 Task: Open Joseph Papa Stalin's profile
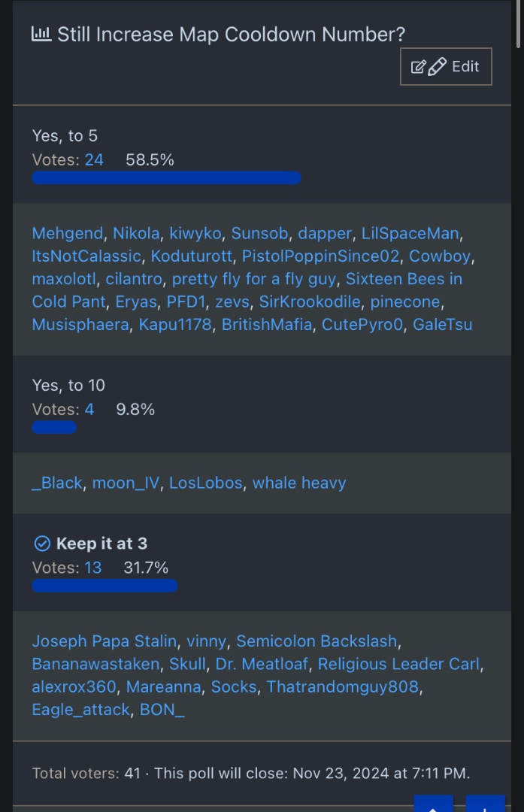[104, 641]
